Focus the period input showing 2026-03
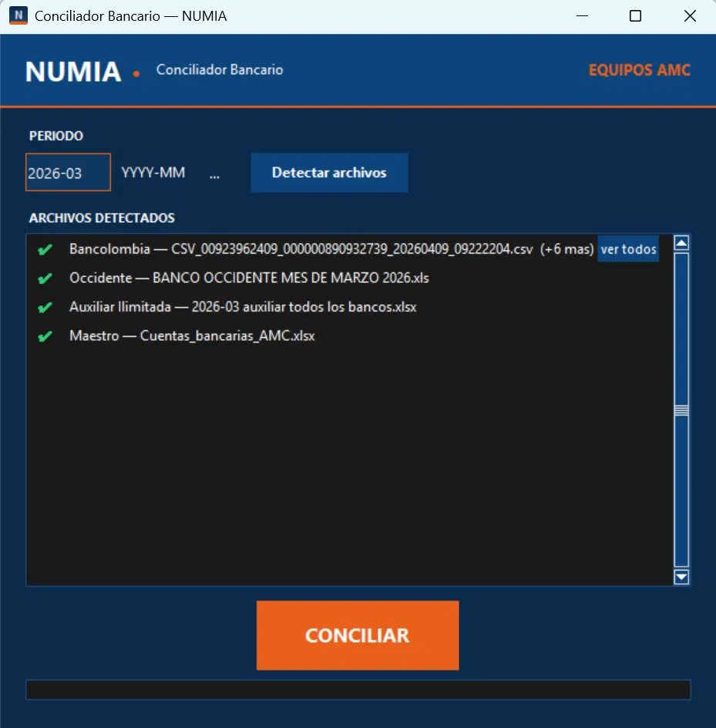Viewport: 716px width, 728px height. tap(69, 172)
